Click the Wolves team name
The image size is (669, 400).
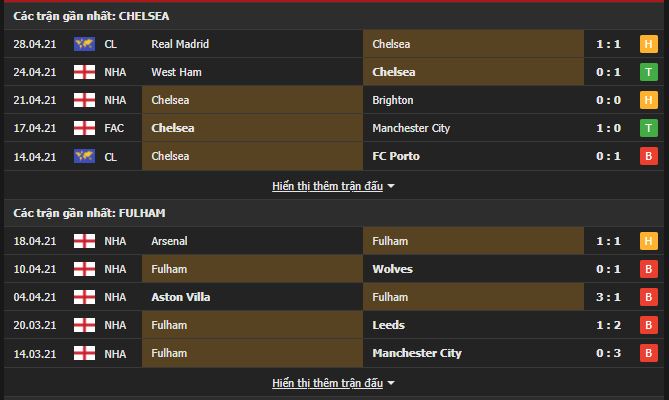pos(391,269)
